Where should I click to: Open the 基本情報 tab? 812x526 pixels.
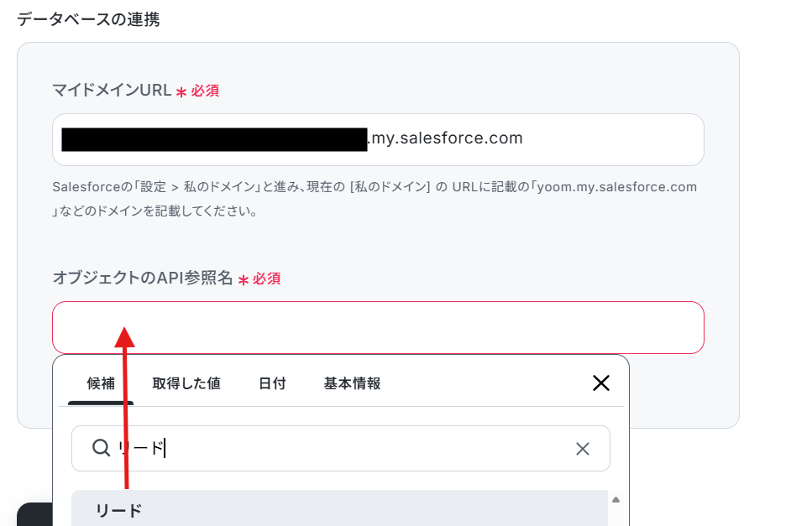[x=352, y=383]
